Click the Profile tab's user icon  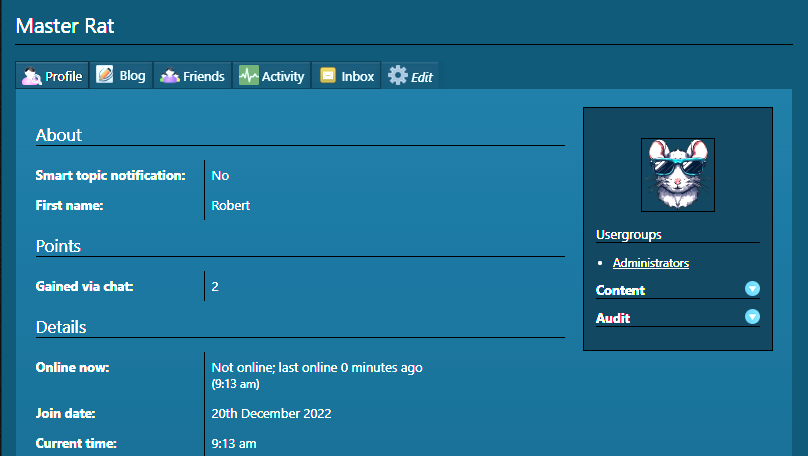[x=31, y=76]
